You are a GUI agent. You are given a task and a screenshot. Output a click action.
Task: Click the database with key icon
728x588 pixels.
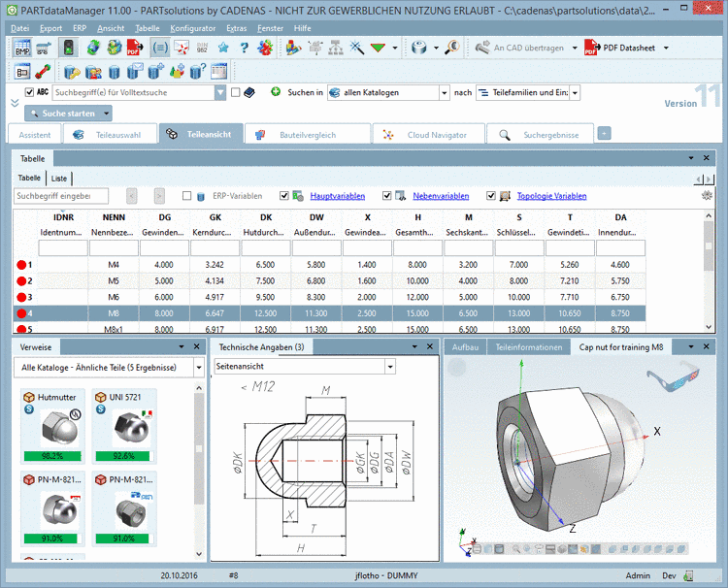click(72, 72)
